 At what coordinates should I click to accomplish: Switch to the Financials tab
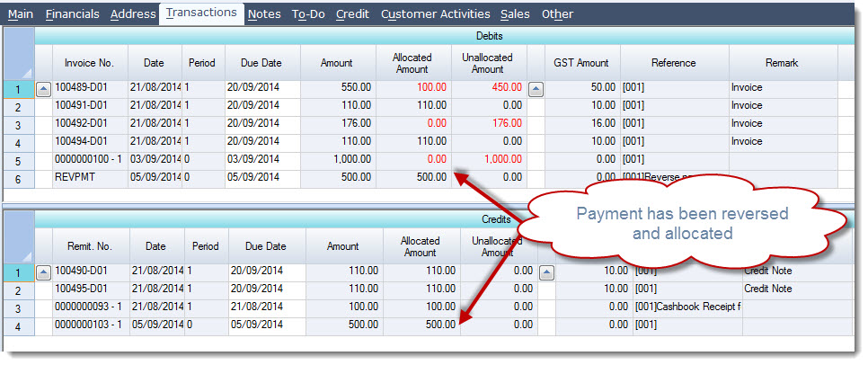click(x=73, y=13)
